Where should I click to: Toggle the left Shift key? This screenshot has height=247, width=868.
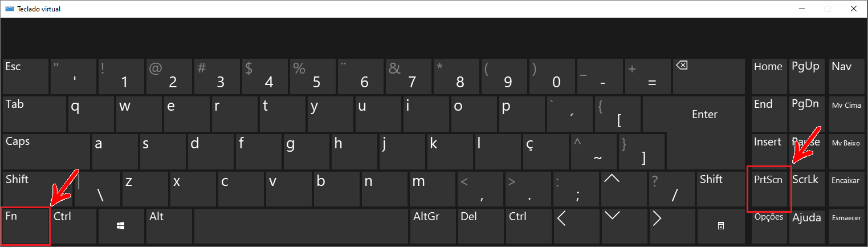tap(38, 189)
